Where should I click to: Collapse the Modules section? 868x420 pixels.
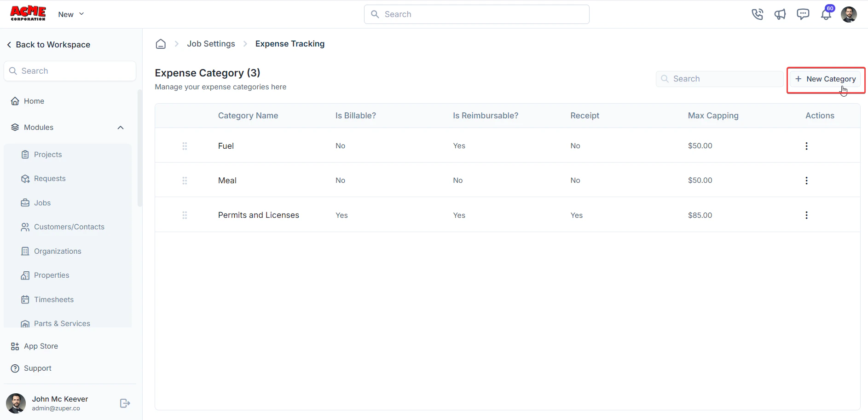(121, 128)
